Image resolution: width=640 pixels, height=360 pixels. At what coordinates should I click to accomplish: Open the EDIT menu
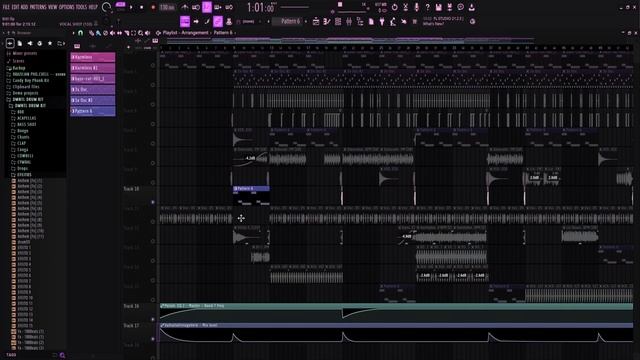point(15,7)
